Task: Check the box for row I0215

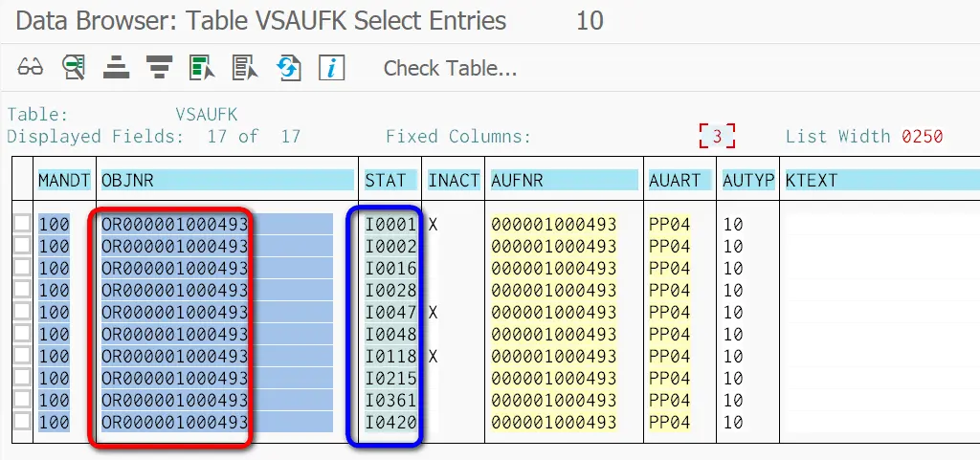Action: (x=23, y=377)
